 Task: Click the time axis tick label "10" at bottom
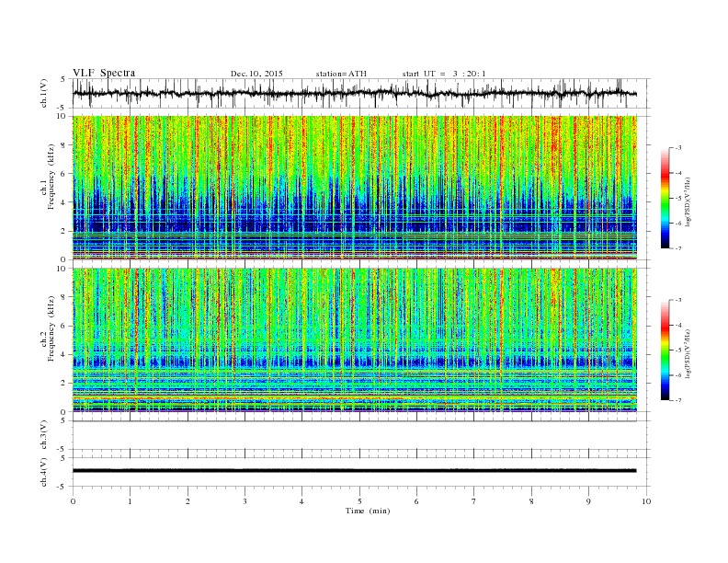[646, 501]
